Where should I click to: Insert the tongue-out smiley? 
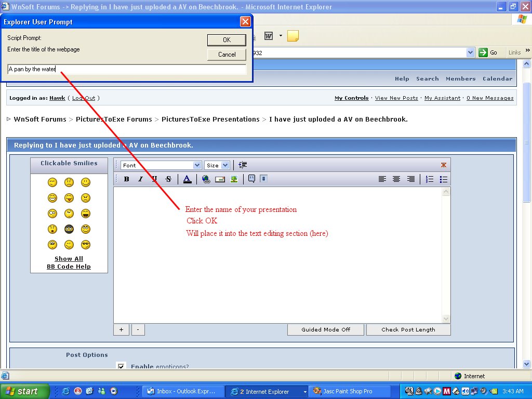click(x=69, y=198)
